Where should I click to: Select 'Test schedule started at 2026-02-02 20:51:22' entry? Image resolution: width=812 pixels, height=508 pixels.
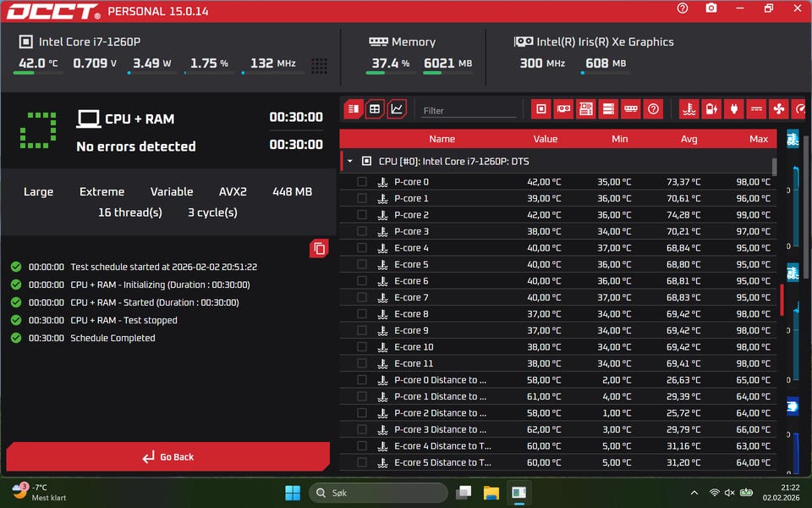pos(163,267)
